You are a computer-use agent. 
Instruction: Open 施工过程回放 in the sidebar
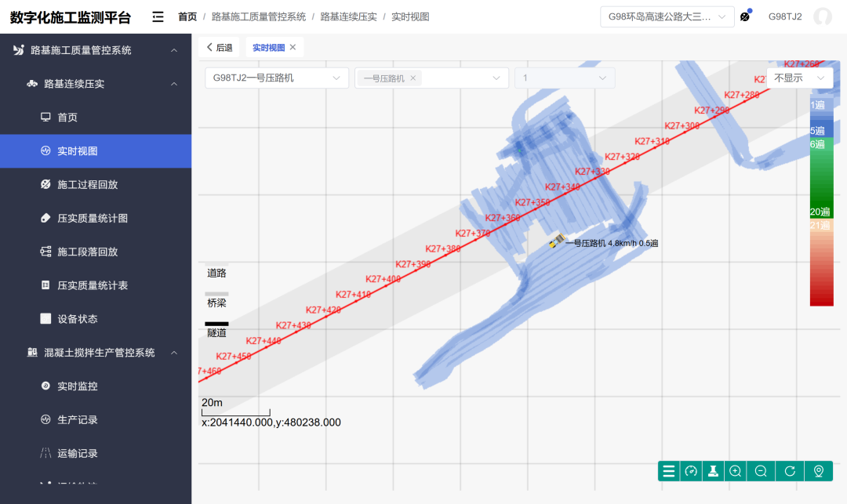pyautogui.click(x=87, y=185)
